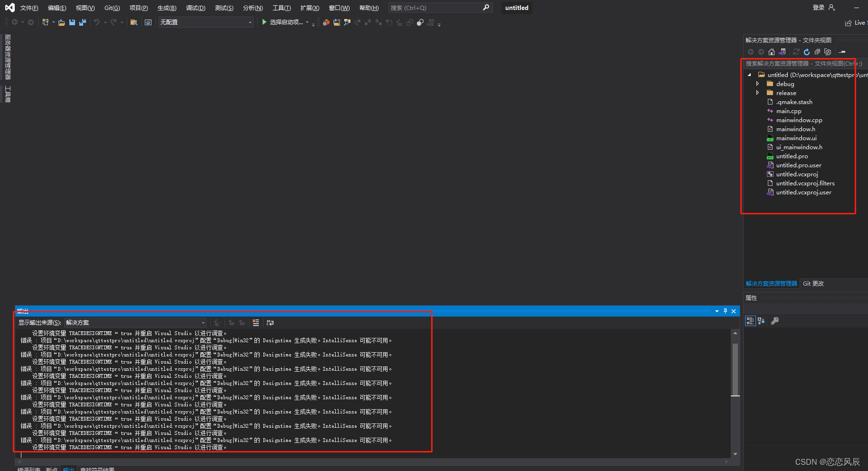868x471 pixels.
Task: Open the 编辑(E) menu
Action: (x=57, y=8)
